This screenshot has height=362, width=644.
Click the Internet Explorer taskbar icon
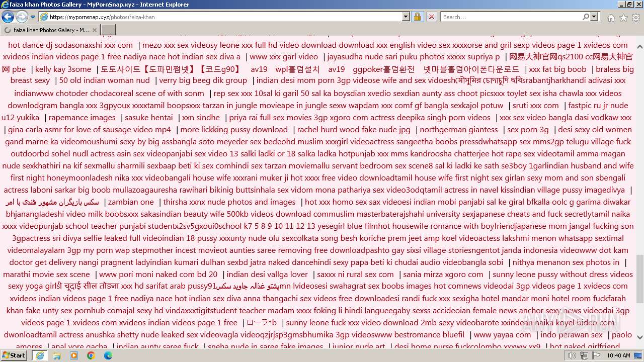click(x=40, y=355)
